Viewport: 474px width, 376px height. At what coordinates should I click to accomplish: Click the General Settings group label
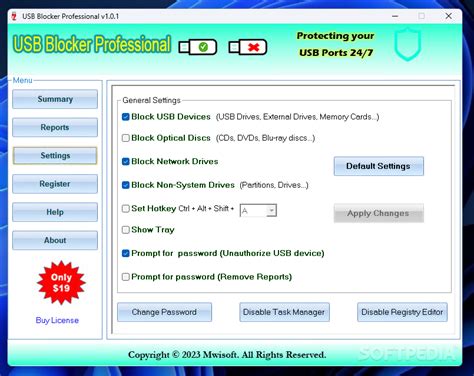click(151, 100)
